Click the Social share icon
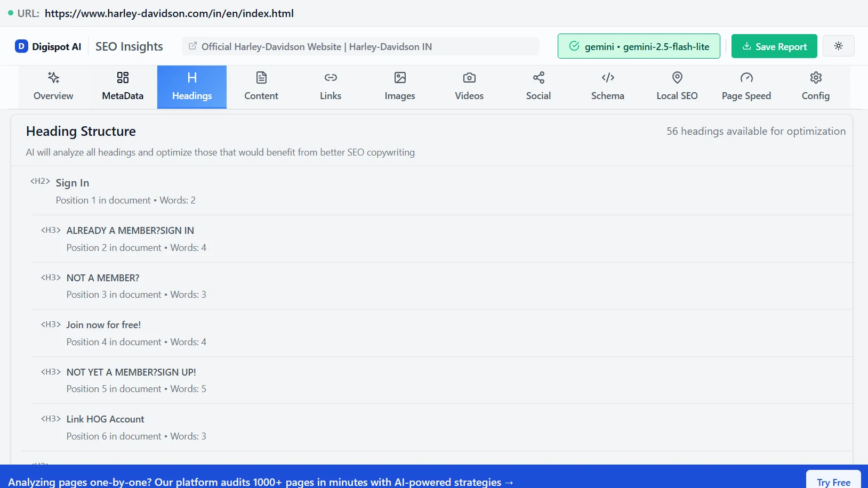 click(x=539, y=78)
